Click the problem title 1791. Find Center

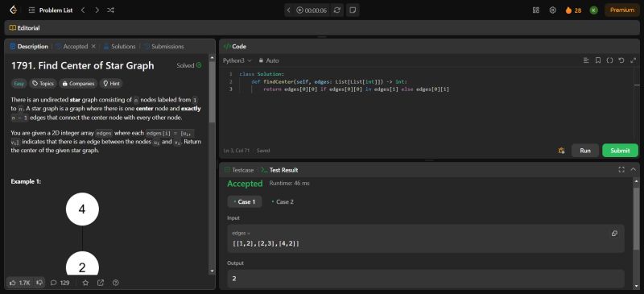(83, 65)
